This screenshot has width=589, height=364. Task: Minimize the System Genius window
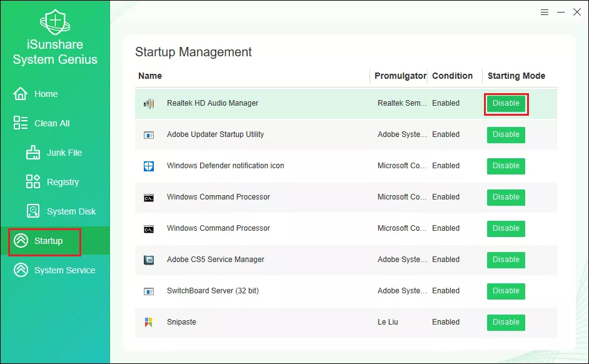(x=561, y=13)
